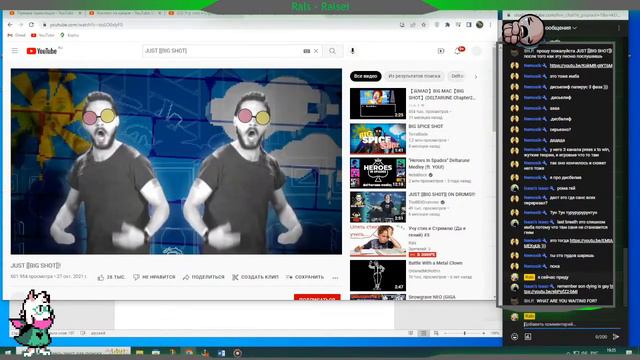Open the Gmail bookmark

point(16,36)
